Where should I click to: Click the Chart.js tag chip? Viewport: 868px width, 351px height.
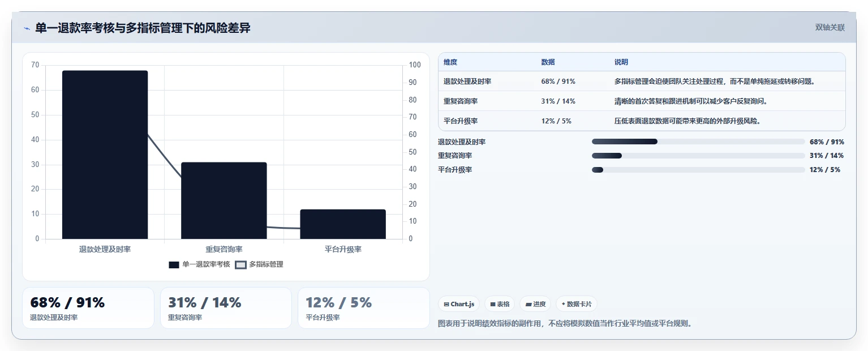(459, 304)
